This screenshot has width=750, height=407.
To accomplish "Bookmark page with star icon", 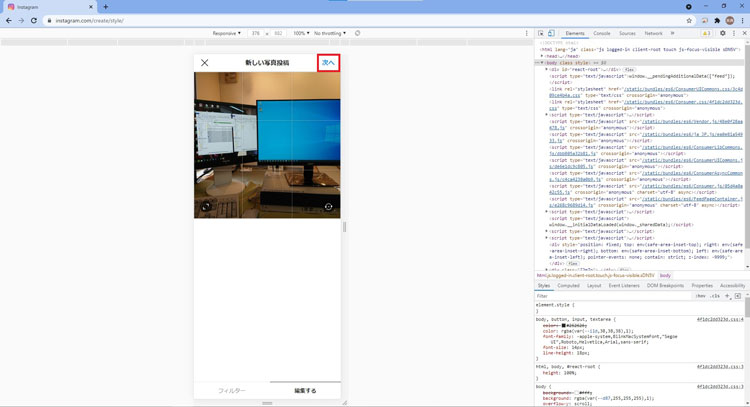I will point(689,21).
